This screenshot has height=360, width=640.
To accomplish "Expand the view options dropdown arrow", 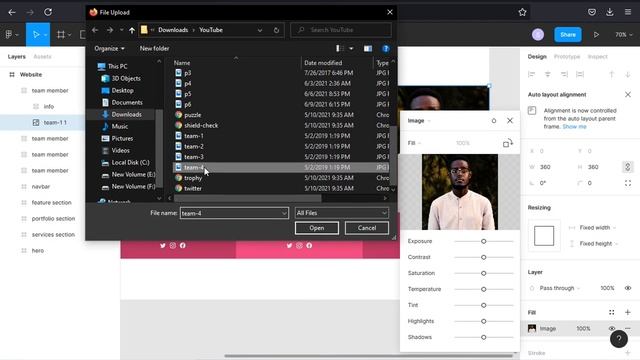I will coord(351,49).
